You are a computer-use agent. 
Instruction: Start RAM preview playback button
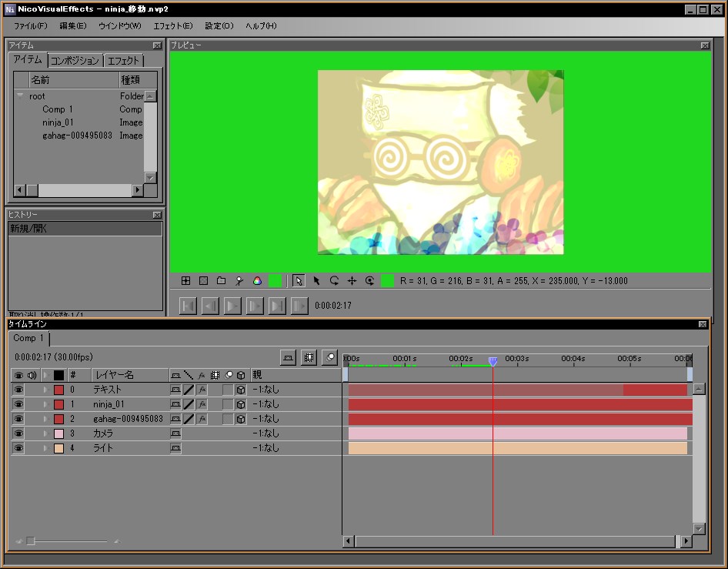(x=299, y=306)
